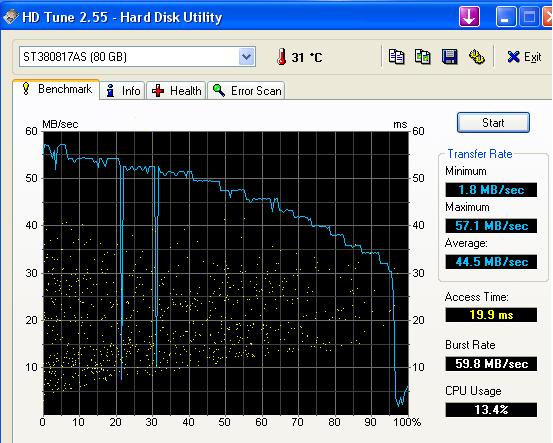The width and height of the screenshot is (553, 443).
Task: Switch to the Health tab
Action: (176, 91)
